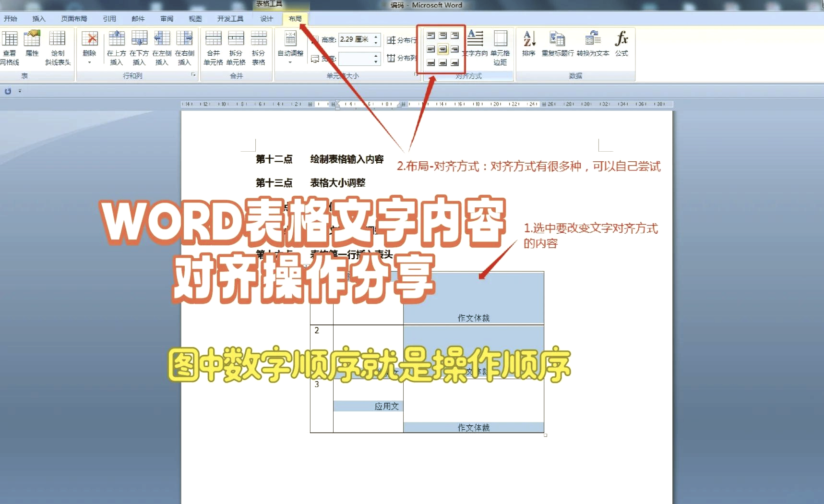Viewport: 824px width, 504px height.
Task: Toggle Repeat Header Rows (重复标题行)
Action: click(x=558, y=44)
